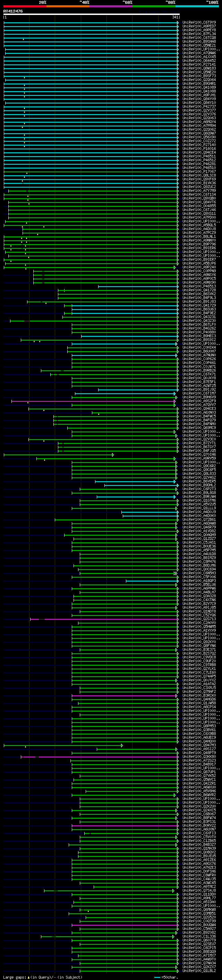Select hit UniRef100_B9HEC3
222x980 pixels.
coord(199,336)
